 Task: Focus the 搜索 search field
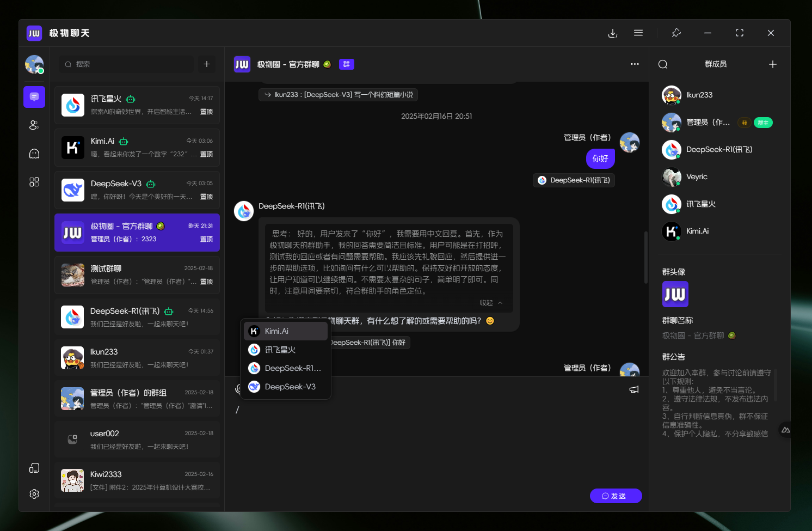click(126, 64)
